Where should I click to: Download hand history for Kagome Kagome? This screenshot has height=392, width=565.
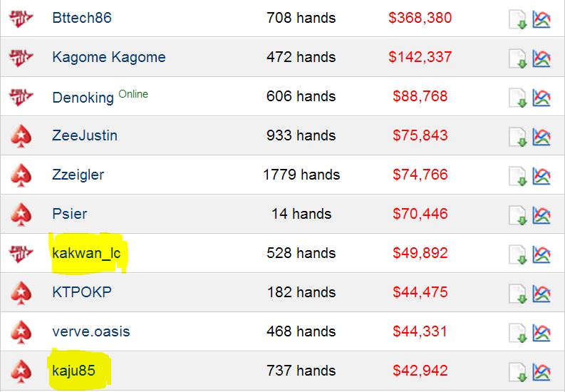click(518, 58)
